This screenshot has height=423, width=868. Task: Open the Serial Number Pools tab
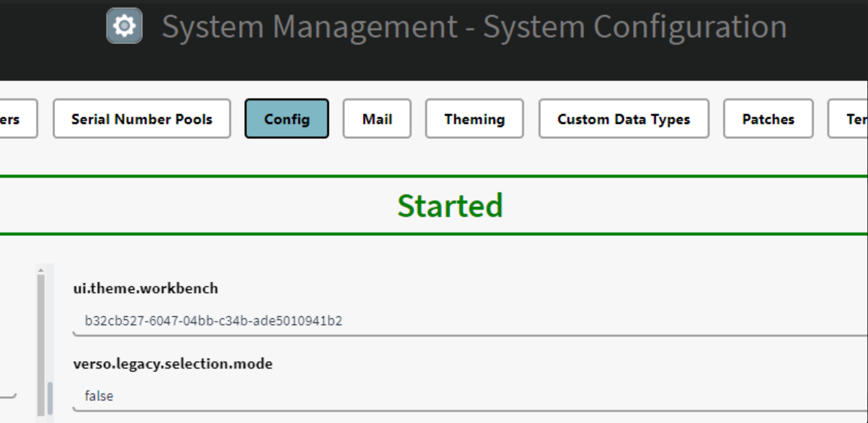142,119
